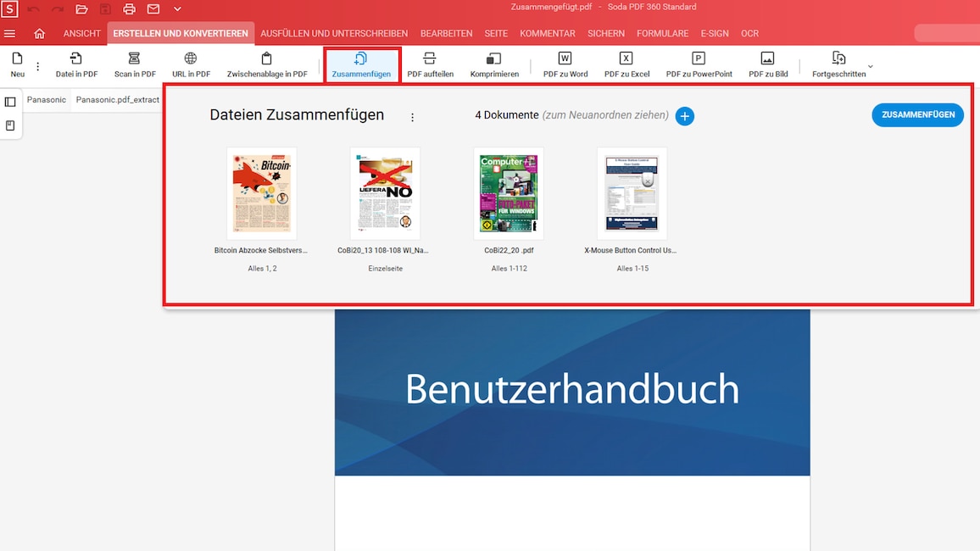Switch to Panasonic.pdf_extract document tab

click(118, 100)
